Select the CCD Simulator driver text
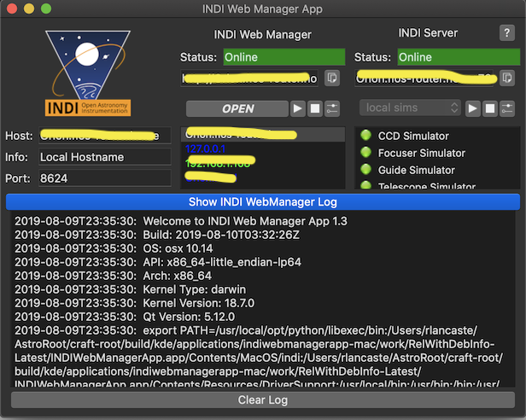 [413, 136]
